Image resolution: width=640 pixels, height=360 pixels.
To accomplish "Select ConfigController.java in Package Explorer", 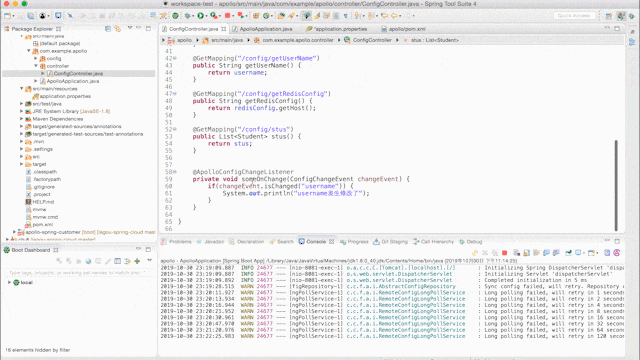I will click(78, 73).
